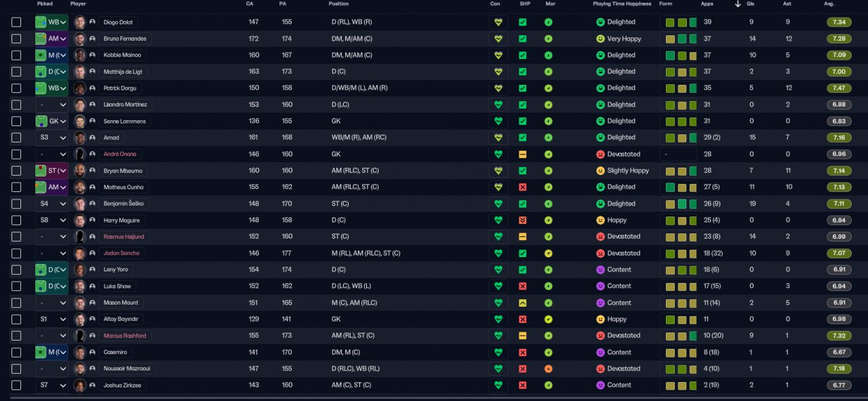
Task: Click Kobbie Mainoo's morale icon
Action: [x=549, y=55]
